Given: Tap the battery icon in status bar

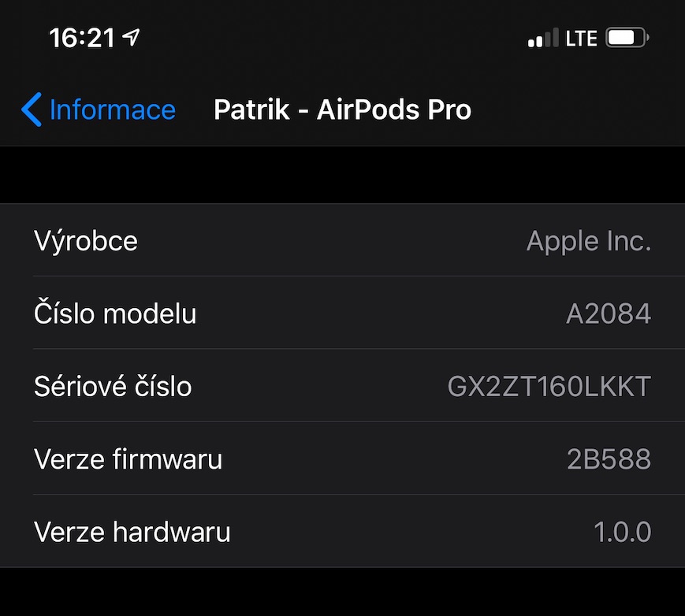Looking at the screenshot, I should (627, 37).
